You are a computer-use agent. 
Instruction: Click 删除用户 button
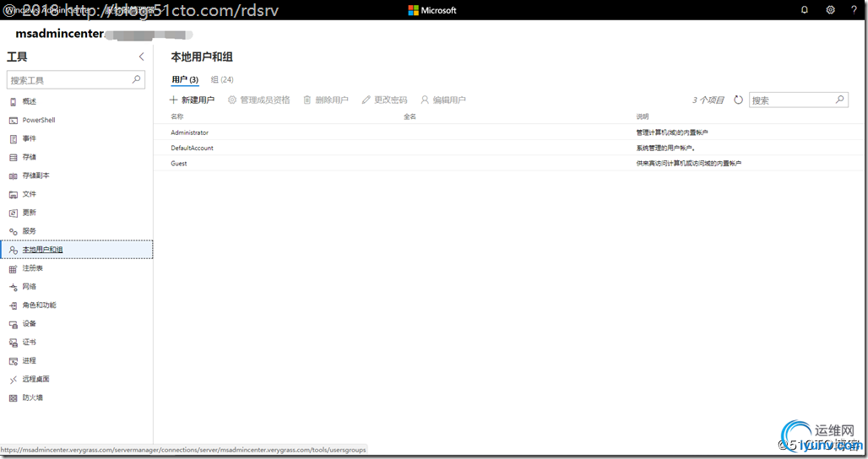tap(326, 100)
